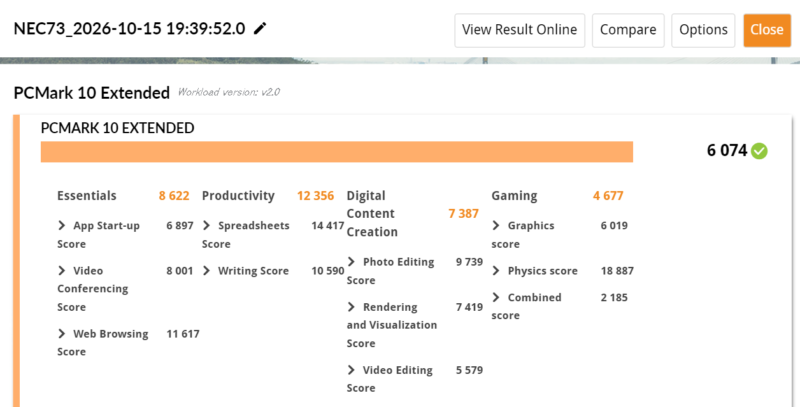Click Combined value 2 185
This screenshot has width=800, height=407.
(614, 297)
